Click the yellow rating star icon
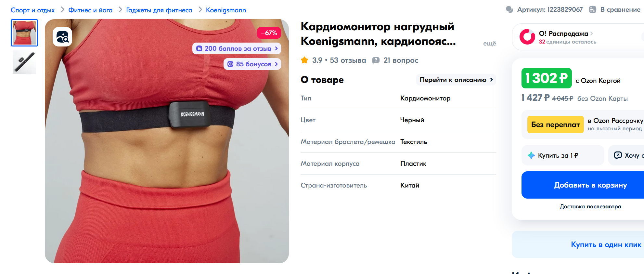Screen dimensions: 644x274 (304, 60)
